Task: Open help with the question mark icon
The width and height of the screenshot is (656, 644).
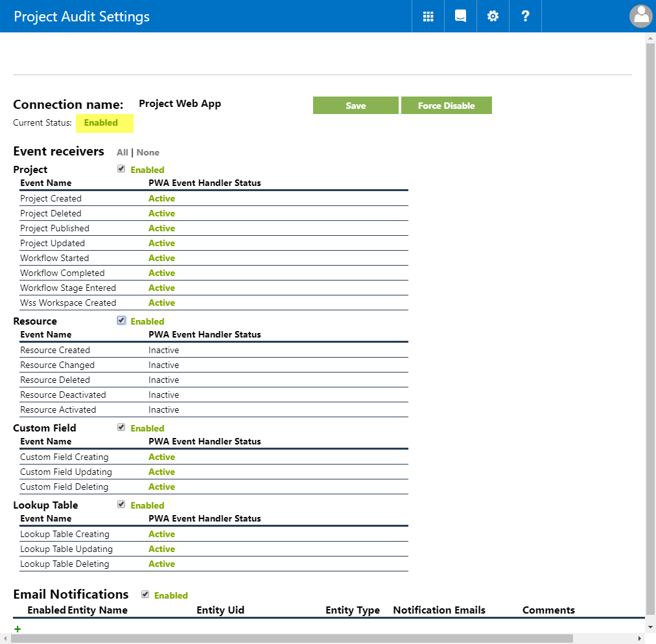Action: [x=526, y=16]
